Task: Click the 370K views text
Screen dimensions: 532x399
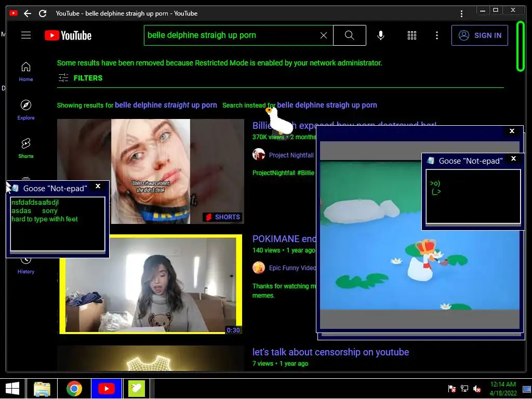Action: click(x=268, y=137)
